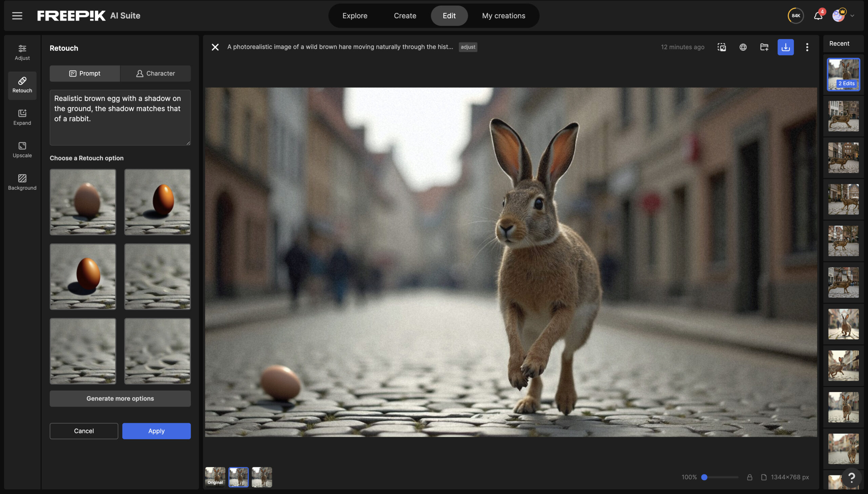Image resolution: width=868 pixels, height=494 pixels.
Task: Expand the user profile dropdown arrow
Action: click(852, 16)
